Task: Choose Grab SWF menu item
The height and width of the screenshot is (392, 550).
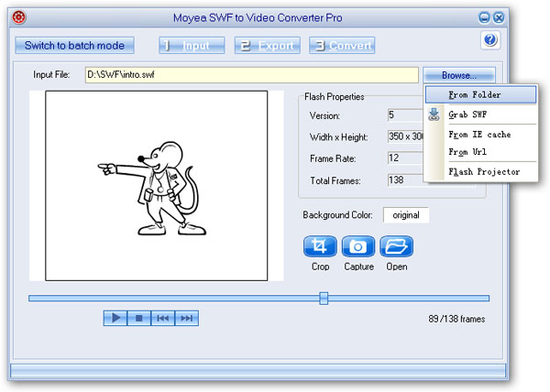Action: [480, 114]
